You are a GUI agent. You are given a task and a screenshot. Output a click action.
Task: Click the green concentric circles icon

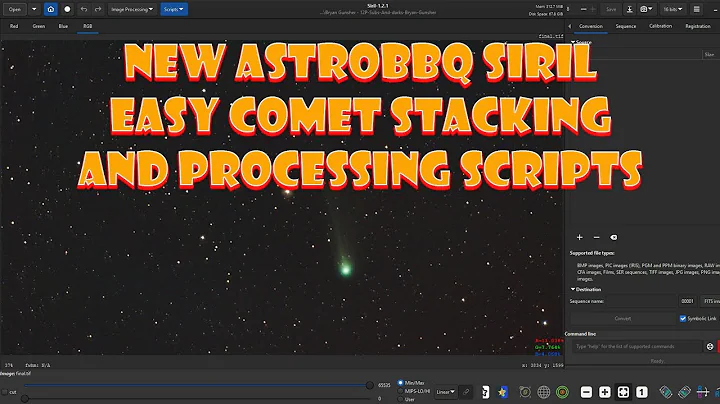(562, 392)
